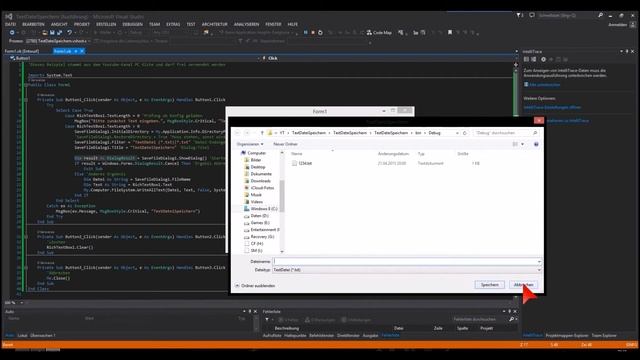
Task: Click the Dateiname input field
Action: click(407, 262)
